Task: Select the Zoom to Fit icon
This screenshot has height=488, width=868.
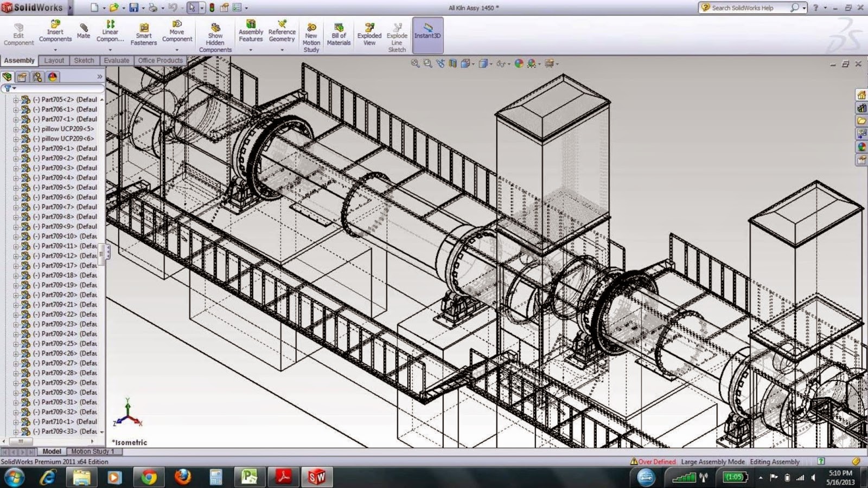Action: (416, 63)
